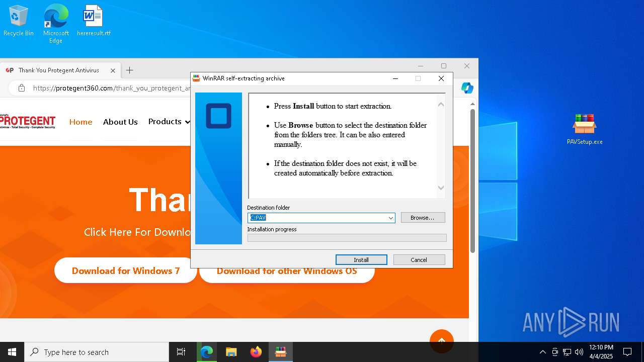The image size is (644, 362).
Task: Click the taskbar search box
Action: pos(97,352)
